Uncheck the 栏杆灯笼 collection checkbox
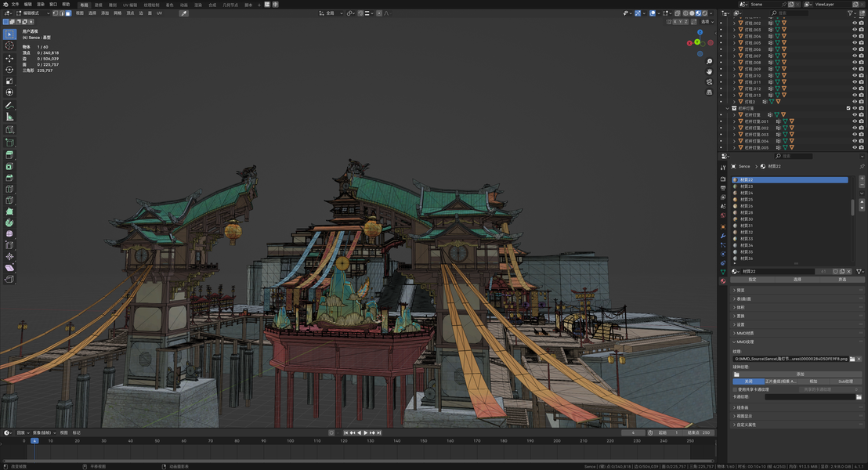 click(848, 108)
